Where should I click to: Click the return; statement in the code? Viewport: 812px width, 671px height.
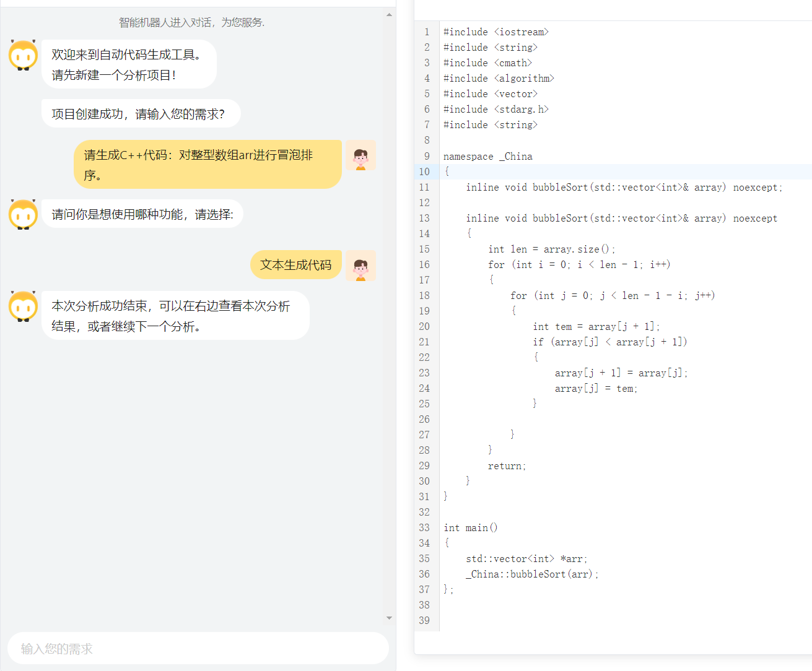(x=507, y=466)
